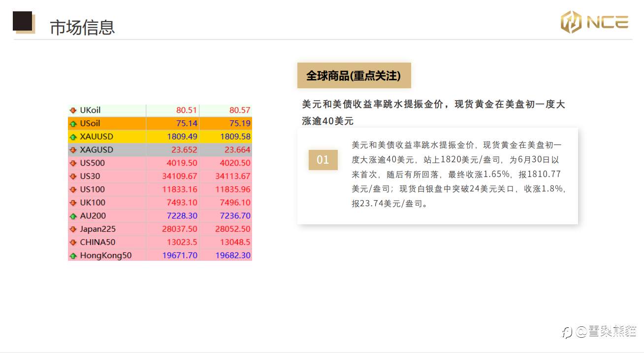Image resolution: width=644 pixels, height=353 pixels.
Task: Click XAUUSD ask price 1809.58
Action: [x=235, y=137]
